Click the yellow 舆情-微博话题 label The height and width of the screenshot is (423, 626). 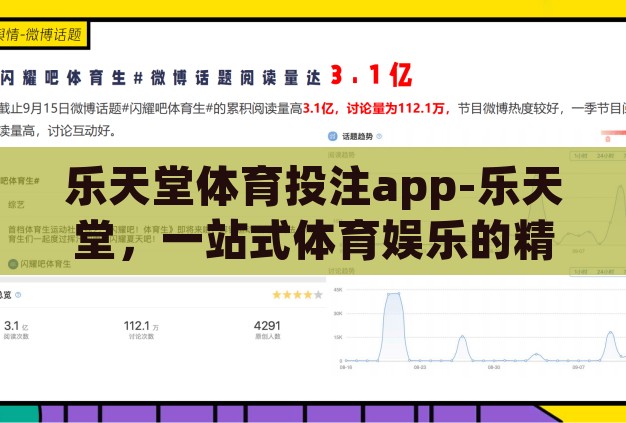click(x=43, y=35)
